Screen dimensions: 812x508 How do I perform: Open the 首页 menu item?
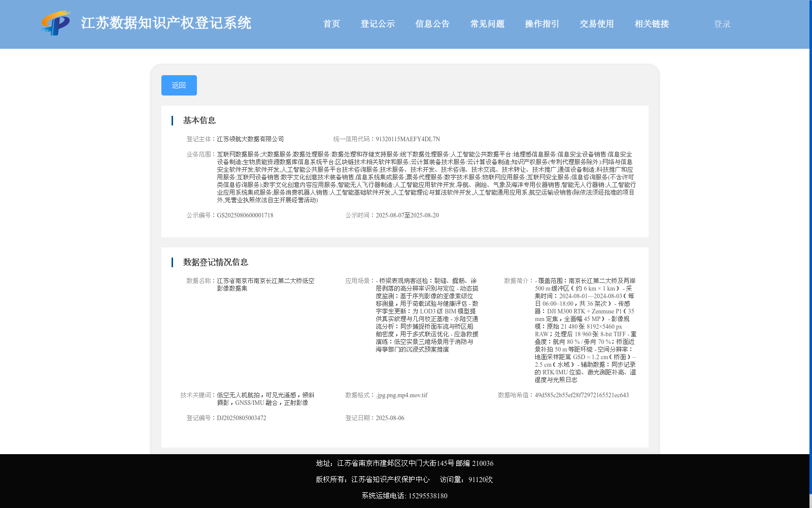tap(332, 24)
